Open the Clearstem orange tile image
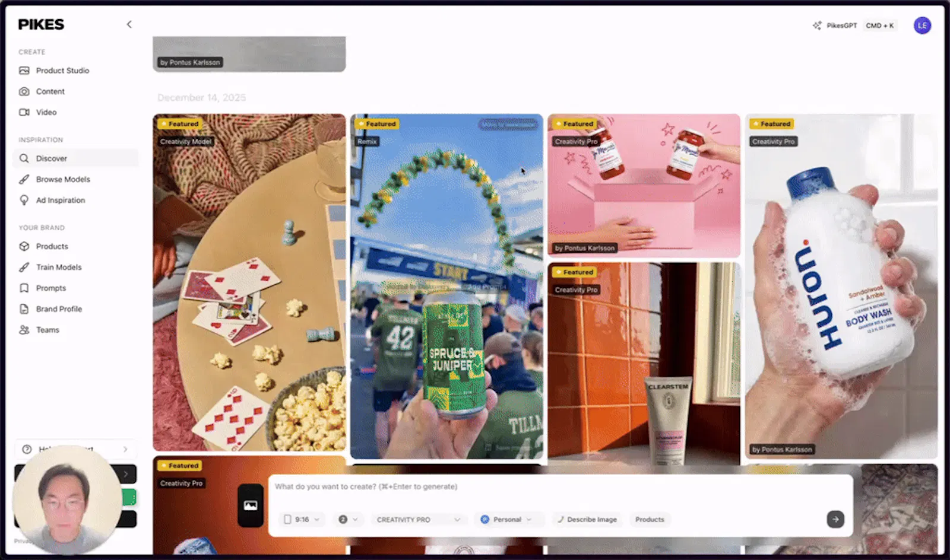Screen dimensions: 950x560 (644, 363)
